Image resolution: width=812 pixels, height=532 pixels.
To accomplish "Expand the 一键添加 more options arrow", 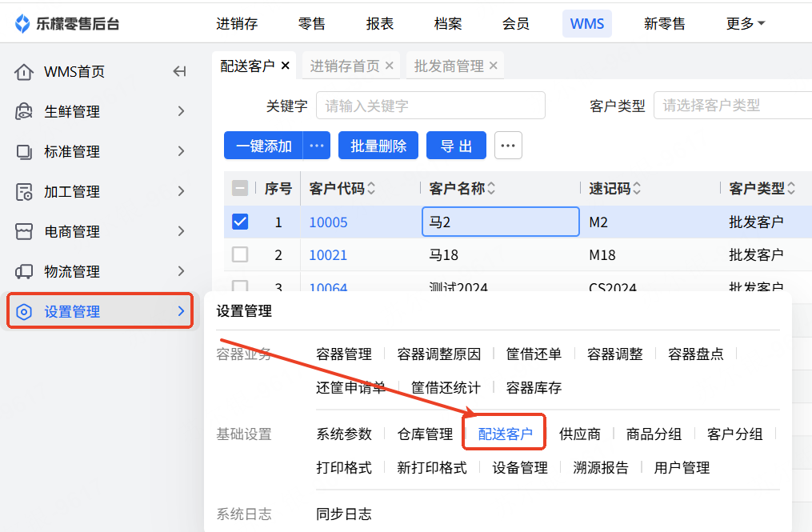I will (x=316, y=146).
